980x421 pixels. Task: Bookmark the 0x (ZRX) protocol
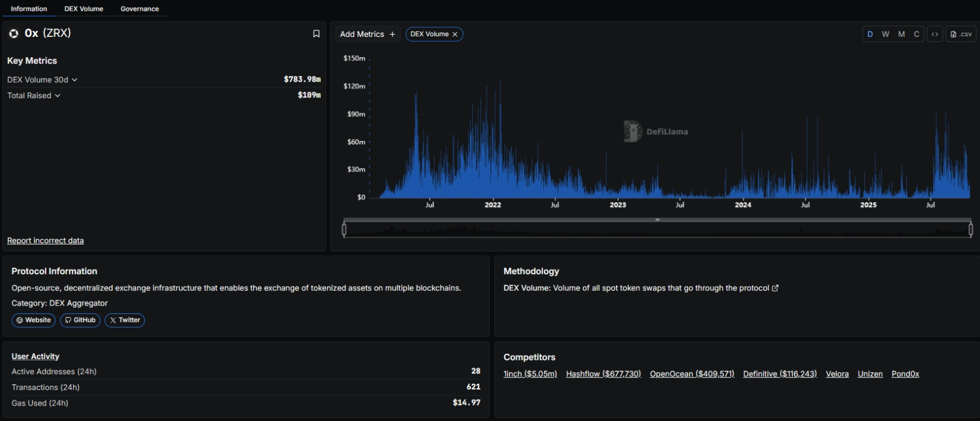(x=316, y=34)
